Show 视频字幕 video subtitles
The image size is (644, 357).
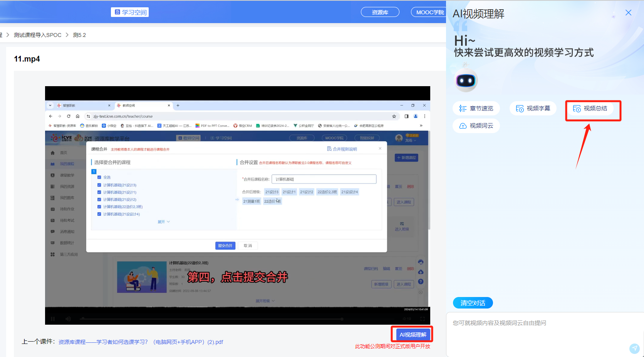[533, 108]
